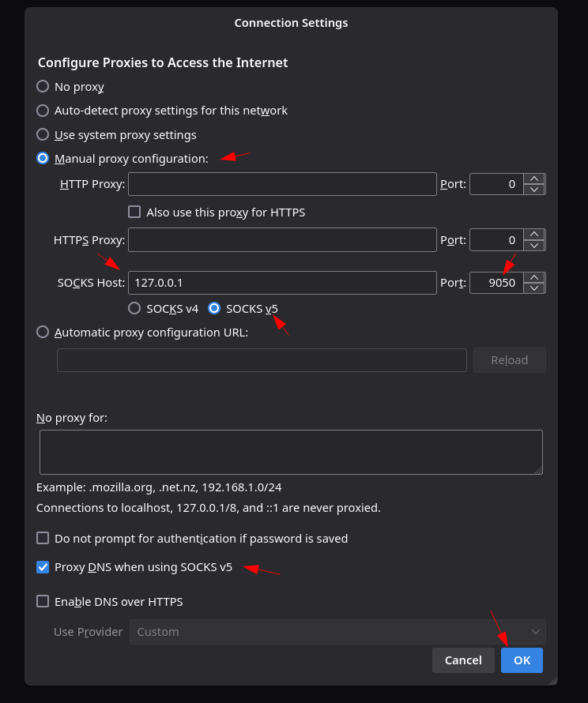Click the SOCKS Host input field
Viewport: 588px width, 703px height.
click(282, 283)
